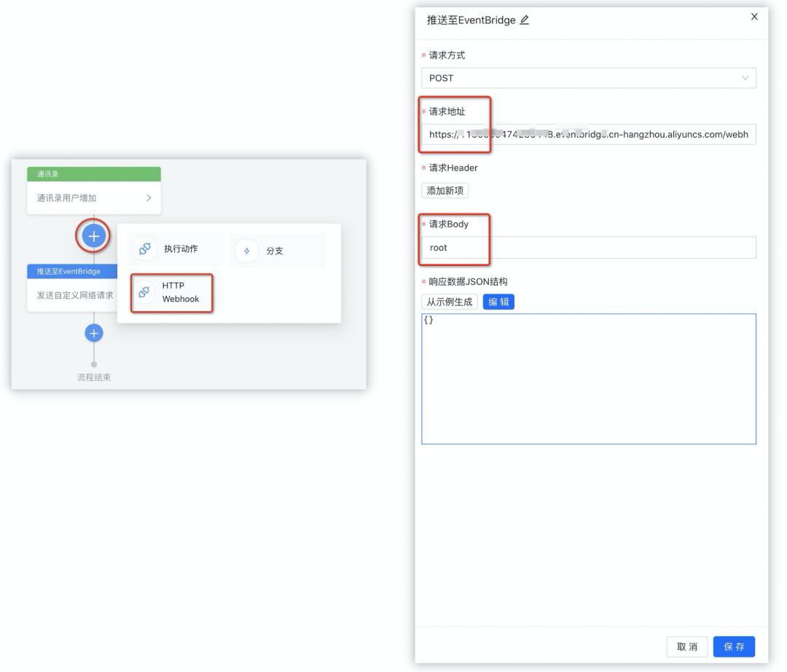
Task: Select the 编辑 button for JSON structure
Action: coord(498,302)
